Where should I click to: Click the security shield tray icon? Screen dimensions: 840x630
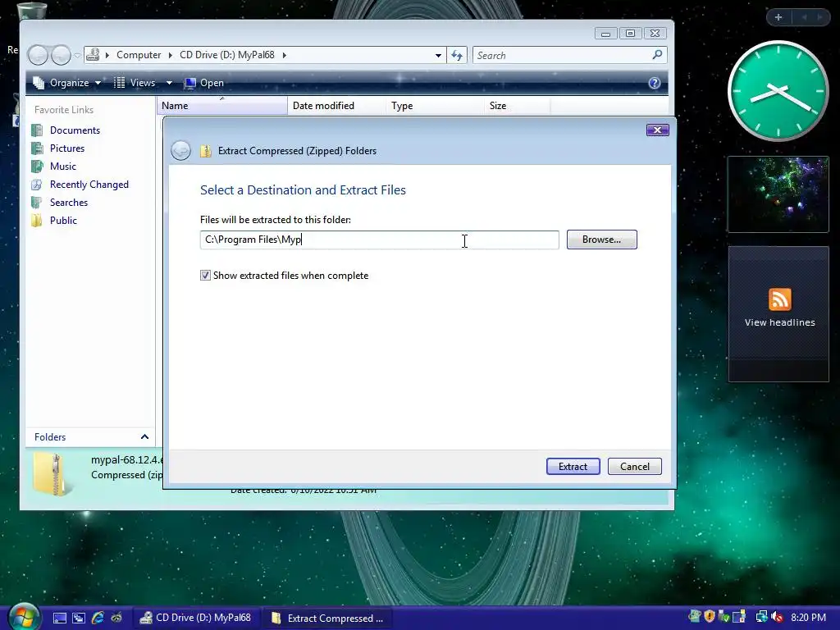[710, 617]
